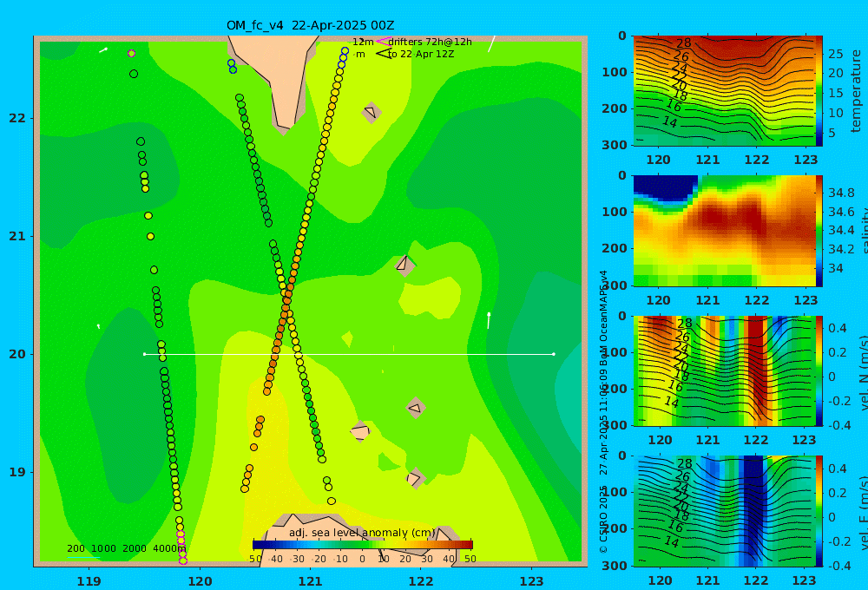The width and height of the screenshot is (868, 590).
Task: Click longitude label 123 below the main map
Action: [532, 581]
